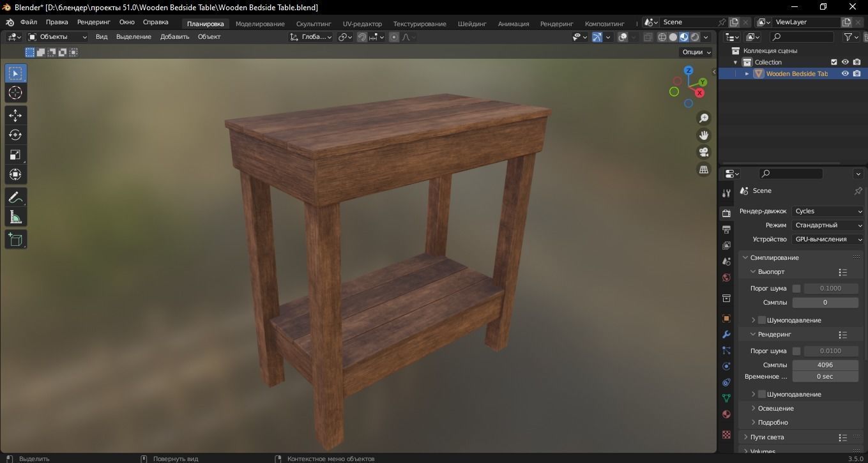The image size is (868, 463).
Task: Open the World properties tab
Action: click(726, 278)
